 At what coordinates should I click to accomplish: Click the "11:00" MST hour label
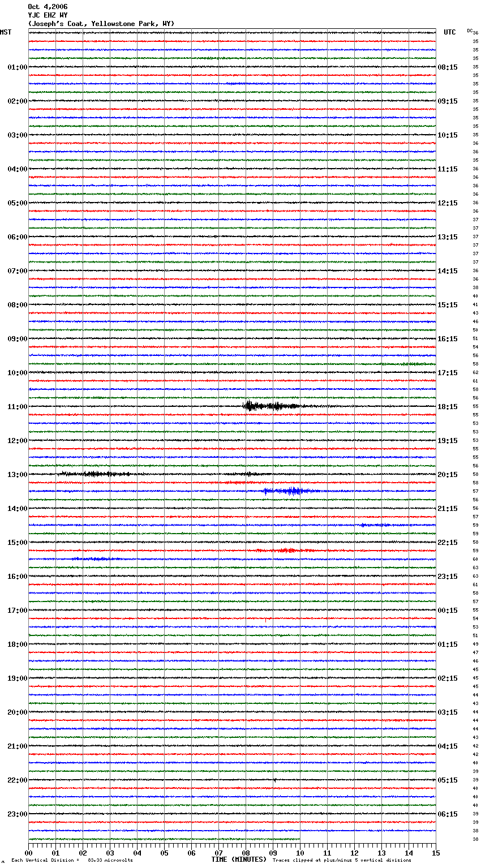(x=18, y=407)
